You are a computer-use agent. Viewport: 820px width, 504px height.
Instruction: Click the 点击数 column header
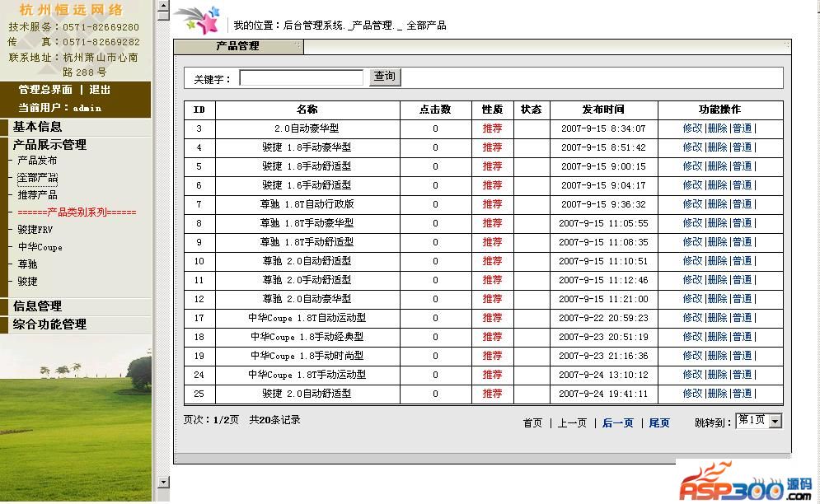point(435,110)
